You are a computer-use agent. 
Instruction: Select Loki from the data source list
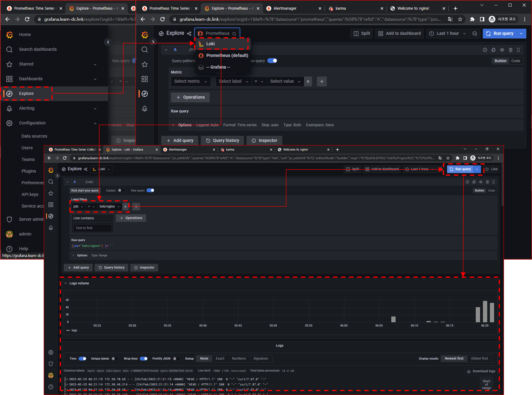tap(210, 44)
